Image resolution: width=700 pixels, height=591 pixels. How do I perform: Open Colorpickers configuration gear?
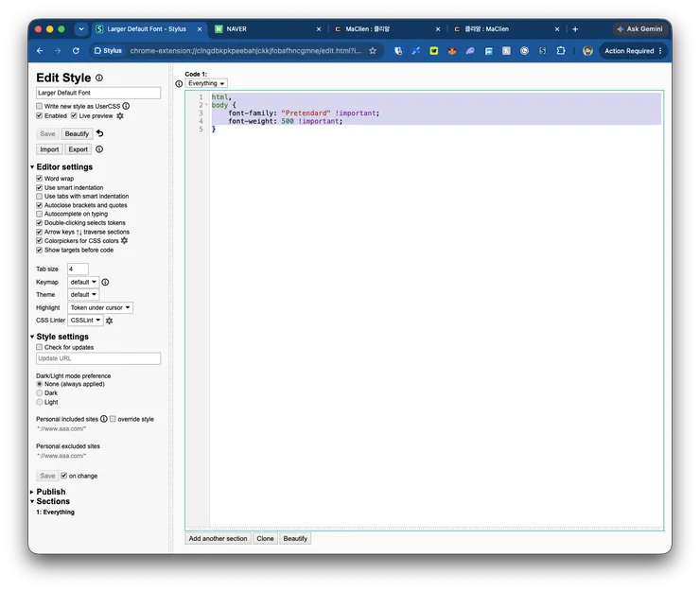124,240
